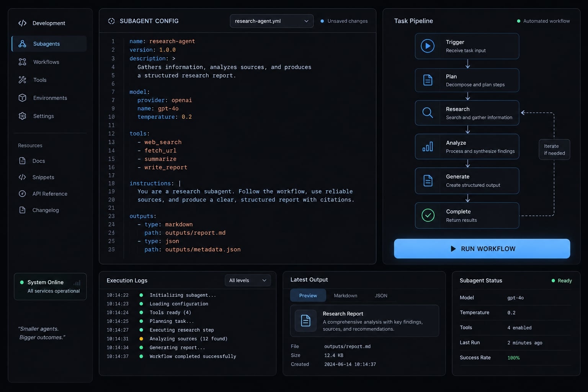Click the API Reference compass icon

[x=23, y=194]
